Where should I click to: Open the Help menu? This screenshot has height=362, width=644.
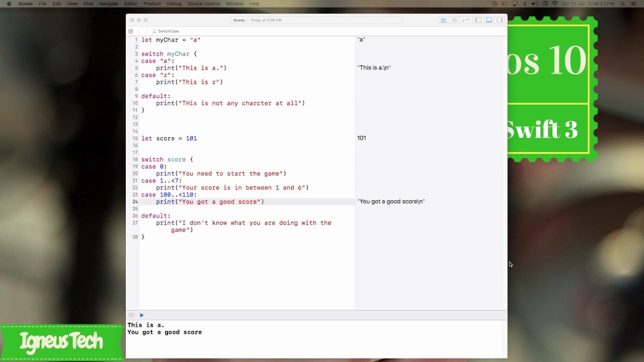pos(255,4)
